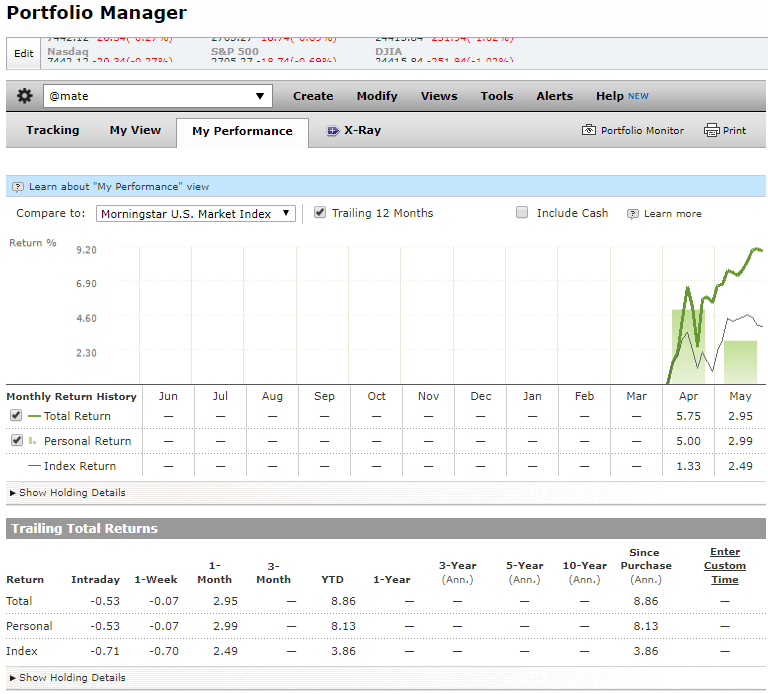Uncheck the Personal Return checkbox
Image resolution: width=768 pixels, height=694 pixels.
[17, 440]
